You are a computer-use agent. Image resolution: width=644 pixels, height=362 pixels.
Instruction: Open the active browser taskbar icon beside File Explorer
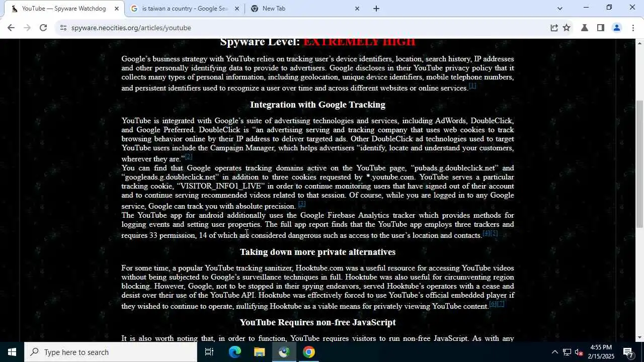pos(284,352)
